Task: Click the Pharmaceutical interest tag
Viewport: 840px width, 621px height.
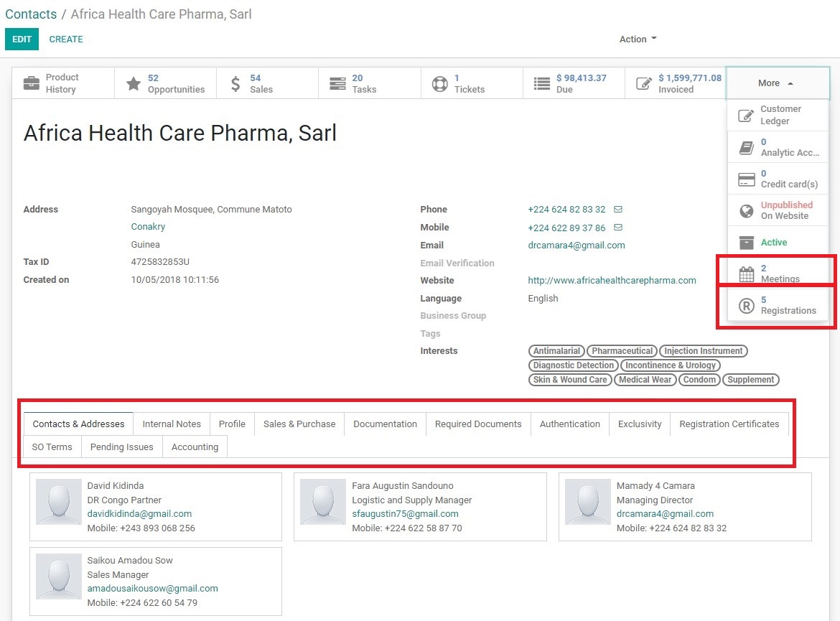Action: [x=622, y=351]
